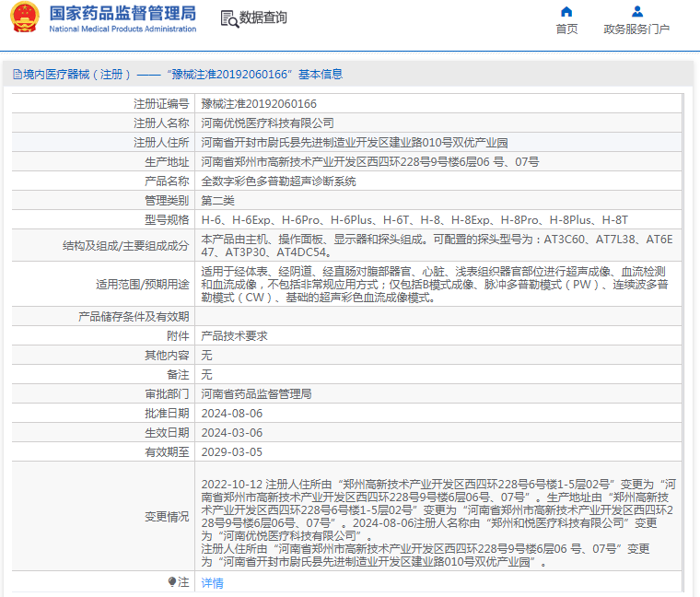This screenshot has height=597, width=700.
Task: Click the 注册证编号 label
Action: point(161,103)
